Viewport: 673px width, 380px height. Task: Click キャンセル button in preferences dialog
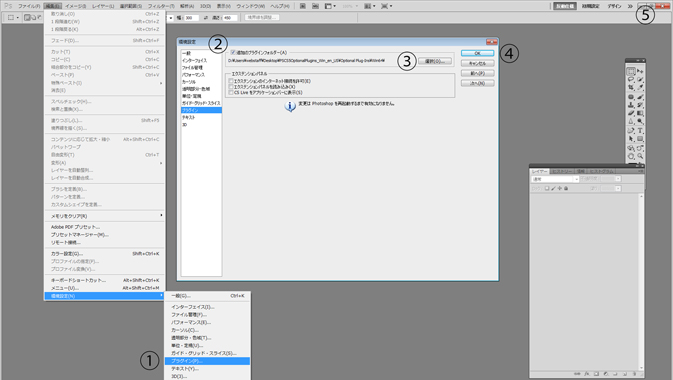coord(477,63)
